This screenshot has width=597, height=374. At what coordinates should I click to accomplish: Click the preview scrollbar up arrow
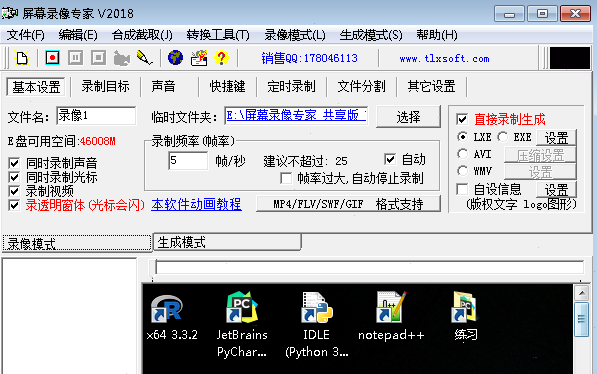coord(581,293)
